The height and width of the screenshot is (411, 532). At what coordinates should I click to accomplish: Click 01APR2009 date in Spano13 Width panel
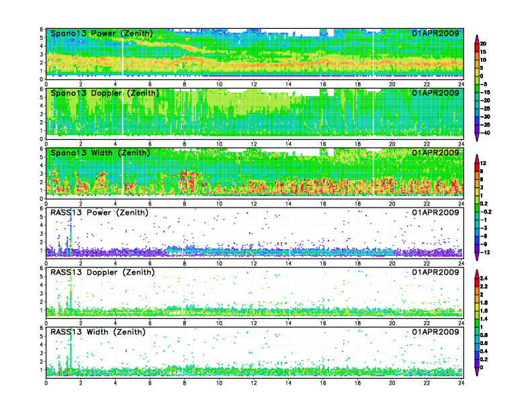click(435, 152)
